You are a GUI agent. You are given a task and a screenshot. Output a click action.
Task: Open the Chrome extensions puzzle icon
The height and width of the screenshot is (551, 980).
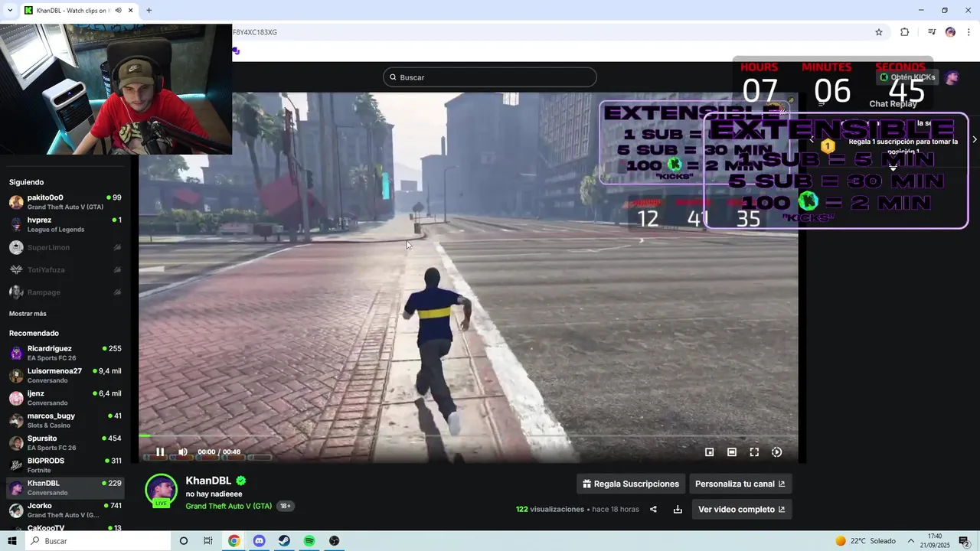tap(904, 32)
